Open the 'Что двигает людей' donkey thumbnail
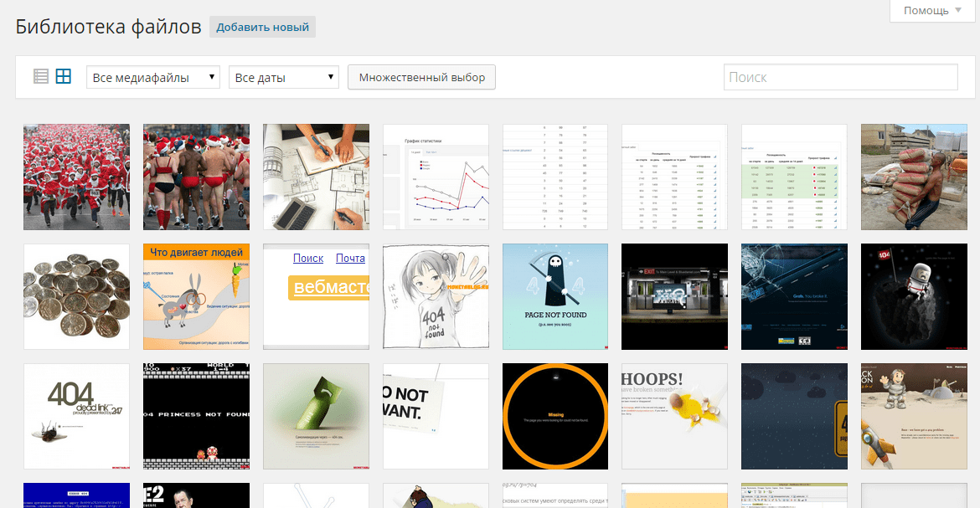This screenshot has width=980, height=508. click(x=196, y=297)
